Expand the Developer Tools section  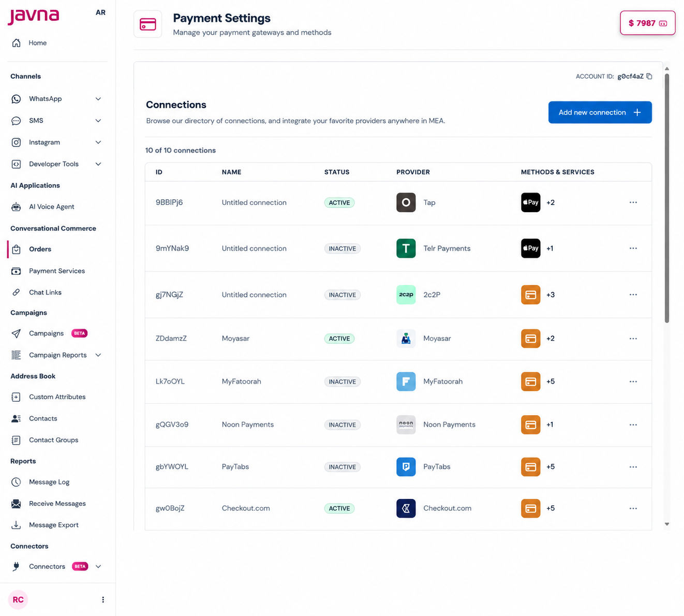pos(98,164)
